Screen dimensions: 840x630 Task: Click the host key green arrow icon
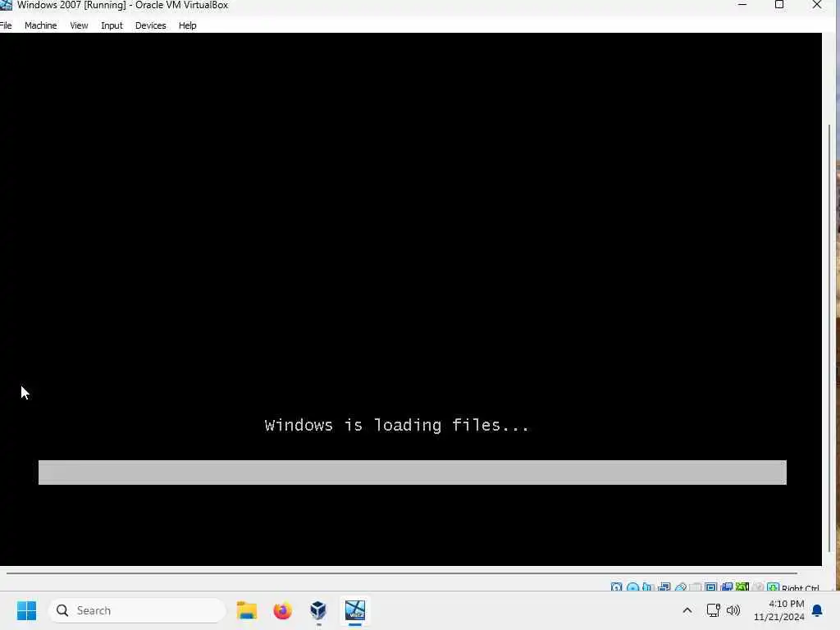[773, 587]
